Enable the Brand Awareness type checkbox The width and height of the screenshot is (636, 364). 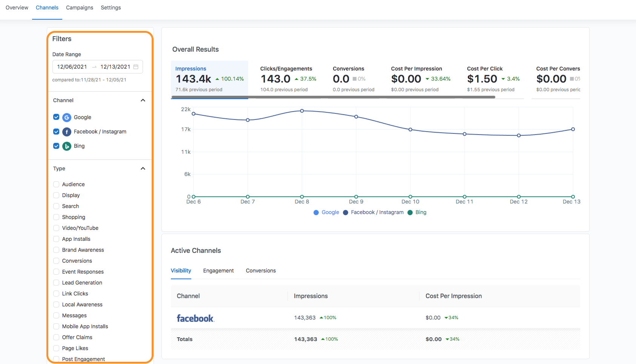click(x=56, y=250)
